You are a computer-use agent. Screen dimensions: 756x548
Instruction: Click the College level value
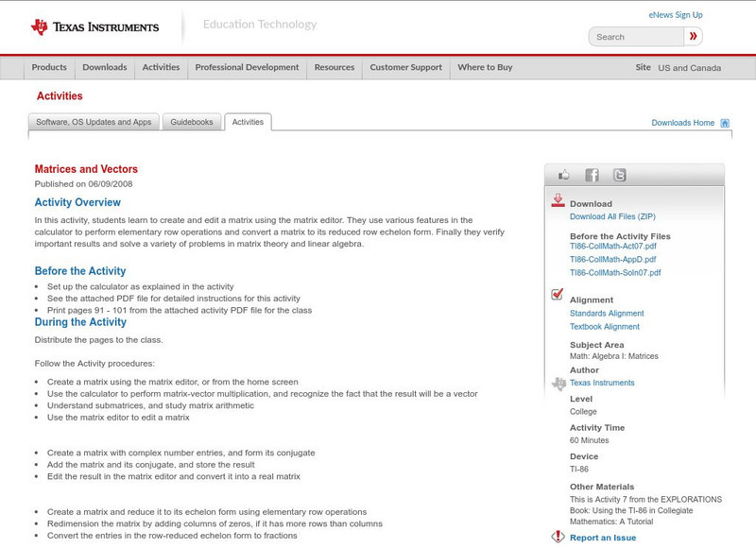[583, 412]
